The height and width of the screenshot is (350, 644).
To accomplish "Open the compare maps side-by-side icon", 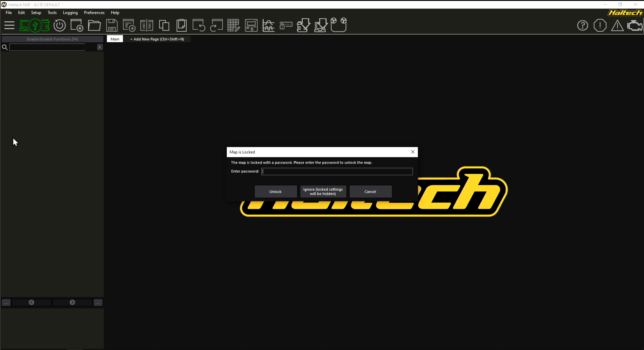I will (x=147, y=25).
